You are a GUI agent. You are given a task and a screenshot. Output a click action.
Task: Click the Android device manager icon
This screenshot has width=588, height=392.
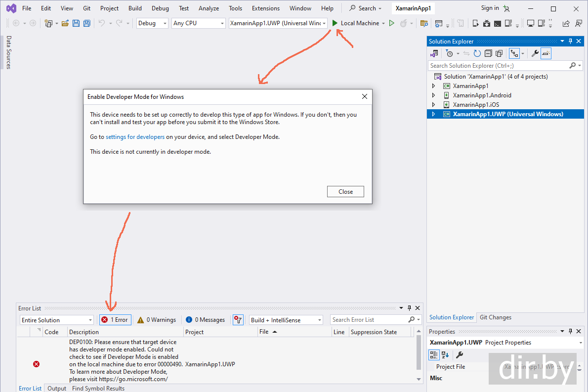click(486, 23)
